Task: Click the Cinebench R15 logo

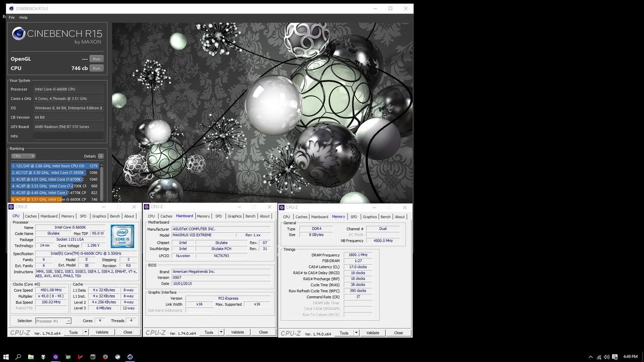Action: coord(57,35)
